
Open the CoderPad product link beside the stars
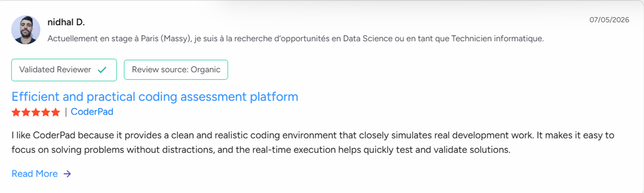92,112
